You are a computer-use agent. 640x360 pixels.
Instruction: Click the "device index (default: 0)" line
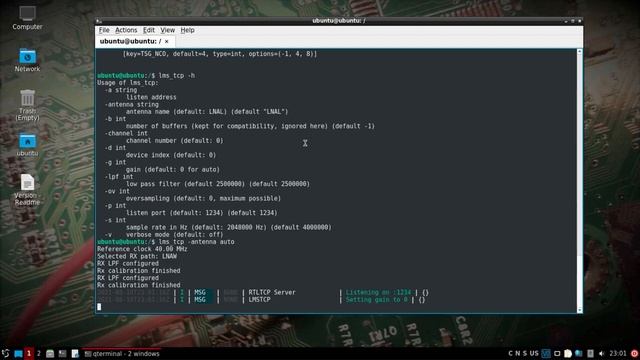[x=171, y=155]
